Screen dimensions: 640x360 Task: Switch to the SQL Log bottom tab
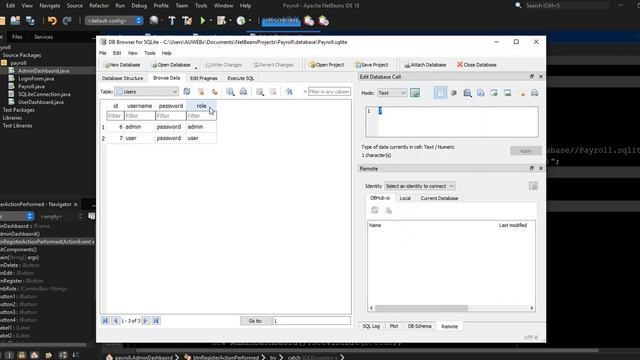coord(371,326)
